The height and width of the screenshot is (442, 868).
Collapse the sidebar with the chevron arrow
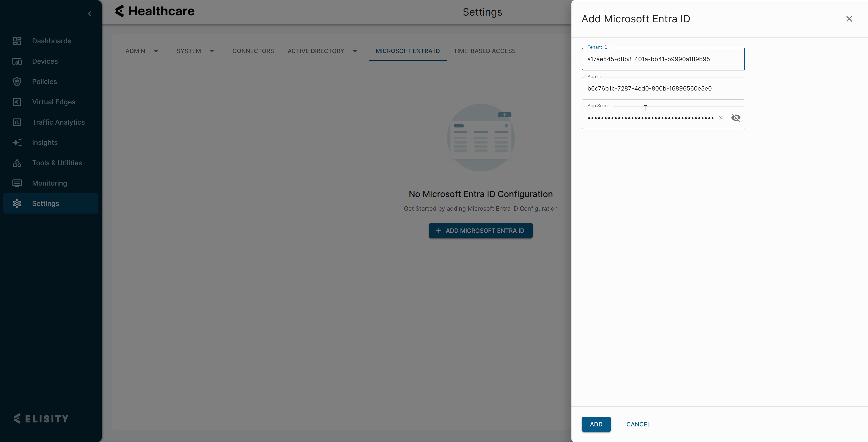[90, 14]
